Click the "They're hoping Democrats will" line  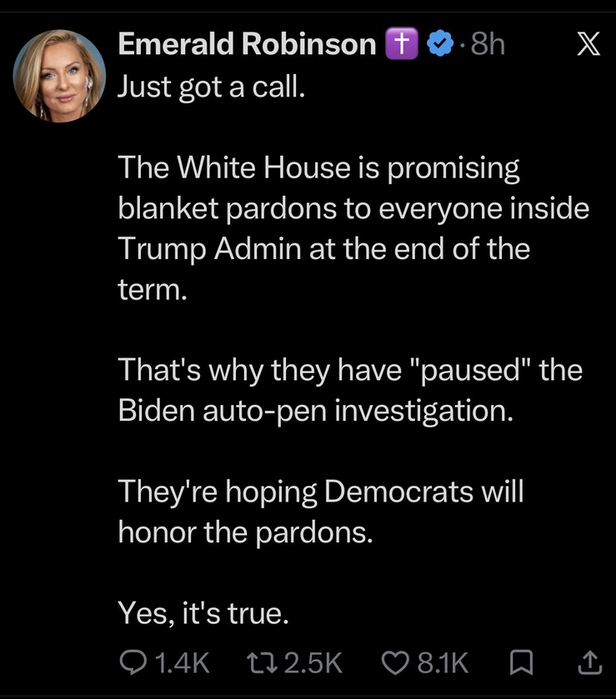coord(320,492)
